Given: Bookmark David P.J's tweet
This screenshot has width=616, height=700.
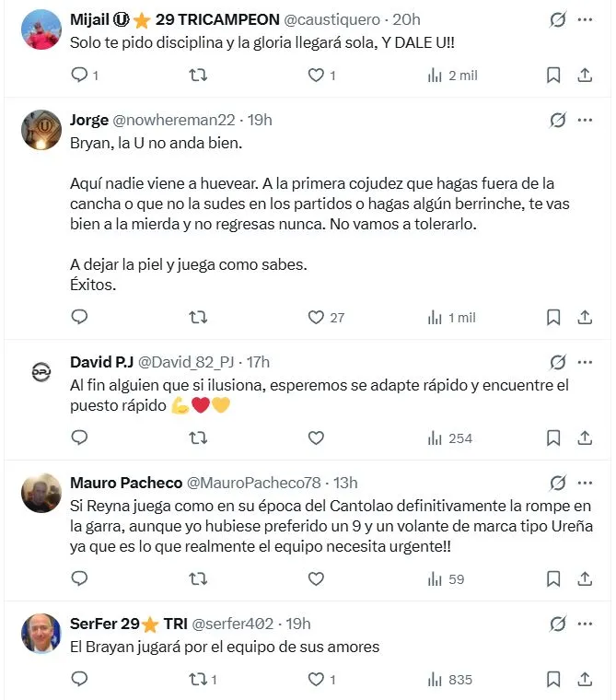Looking at the screenshot, I should click(553, 438).
